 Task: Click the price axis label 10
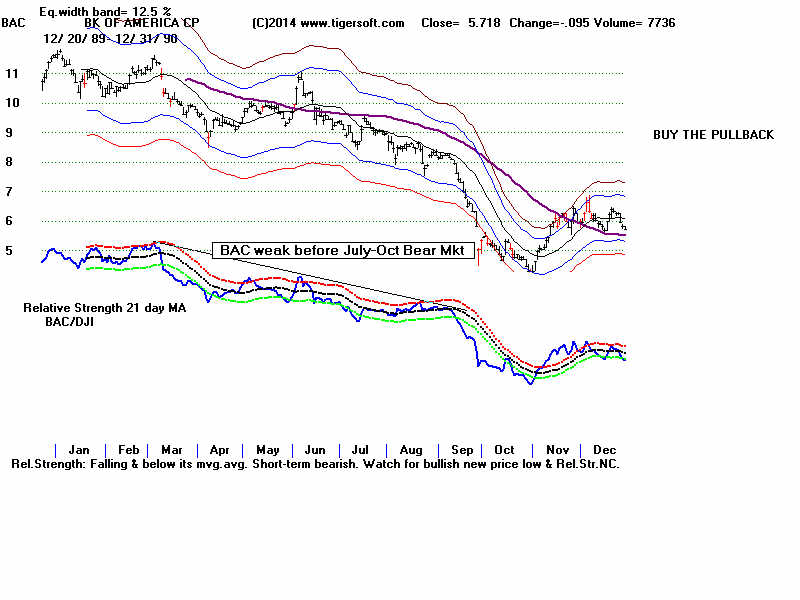click(12, 103)
